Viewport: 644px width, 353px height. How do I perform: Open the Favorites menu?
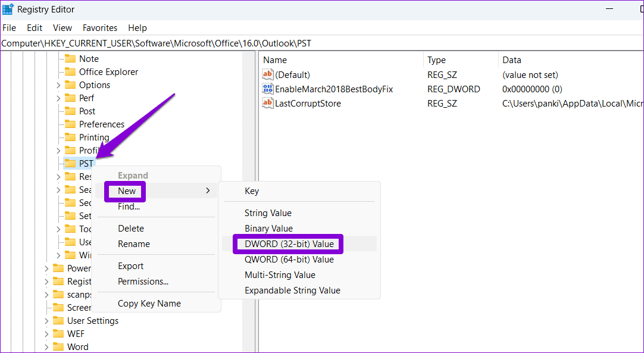coord(99,27)
